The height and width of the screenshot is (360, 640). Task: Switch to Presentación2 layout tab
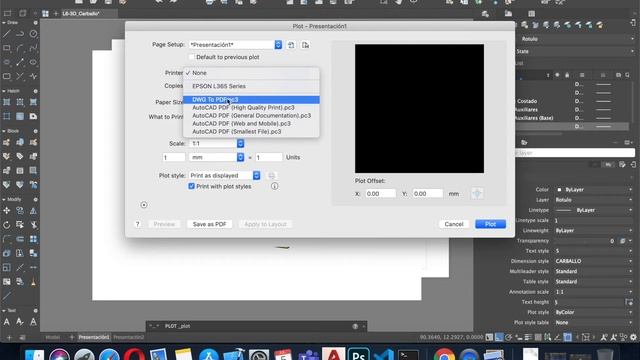129,337
